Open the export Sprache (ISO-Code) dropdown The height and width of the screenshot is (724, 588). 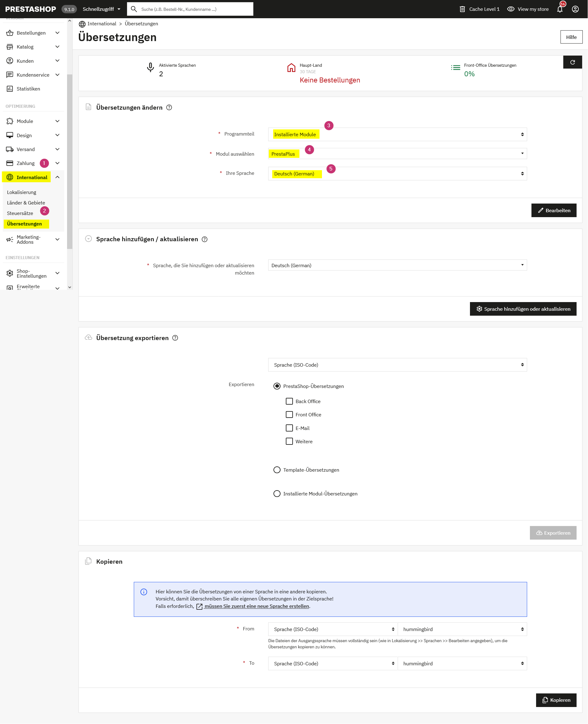pos(397,365)
